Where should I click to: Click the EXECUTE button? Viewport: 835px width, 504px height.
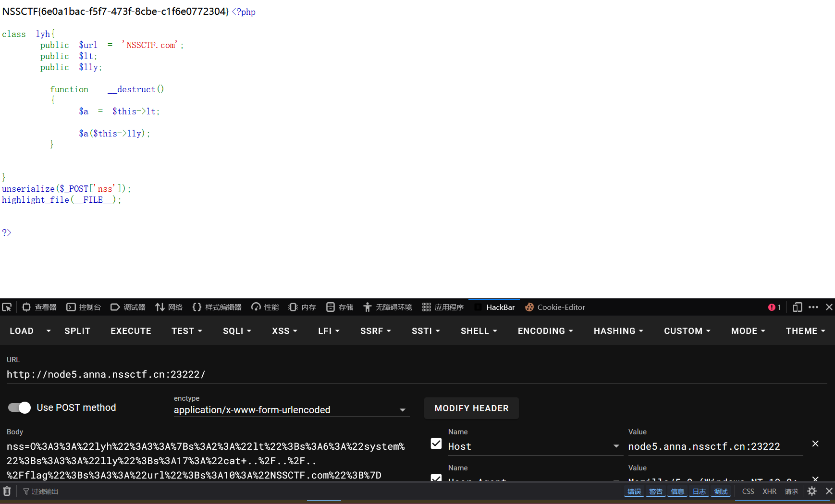[x=131, y=331]
